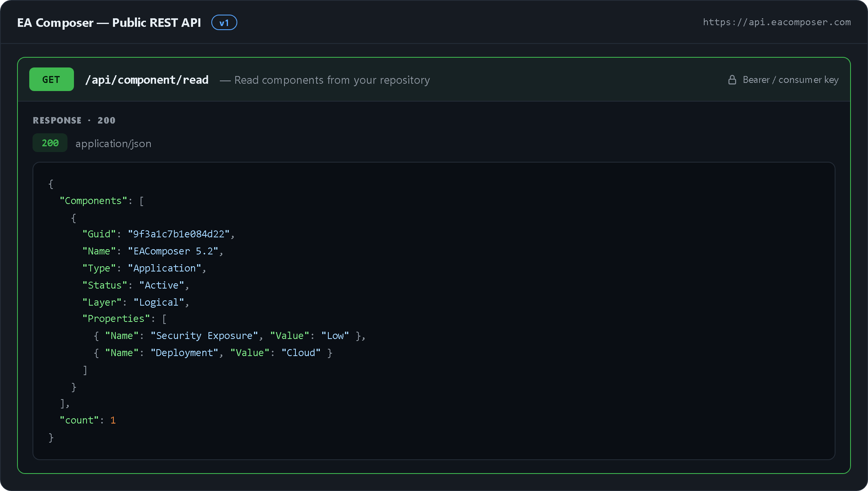Click the "Guid" key in the JSON
The height and width of the screenshot is (491, 868).
[99, 234]
